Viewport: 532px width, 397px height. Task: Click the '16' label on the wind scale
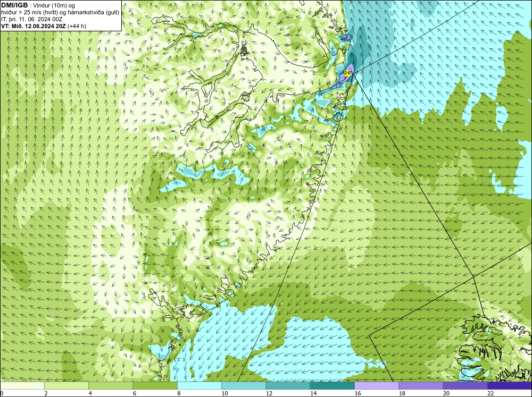coord(358,393)
